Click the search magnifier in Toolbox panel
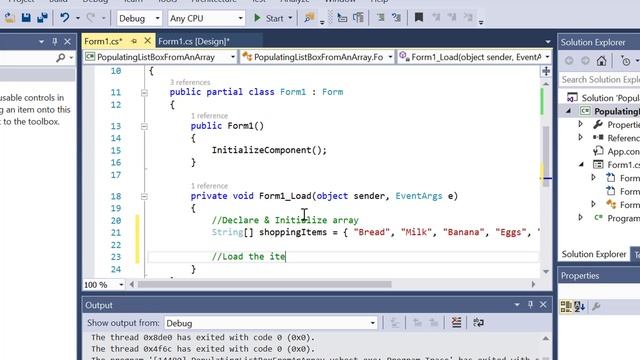 61,58
